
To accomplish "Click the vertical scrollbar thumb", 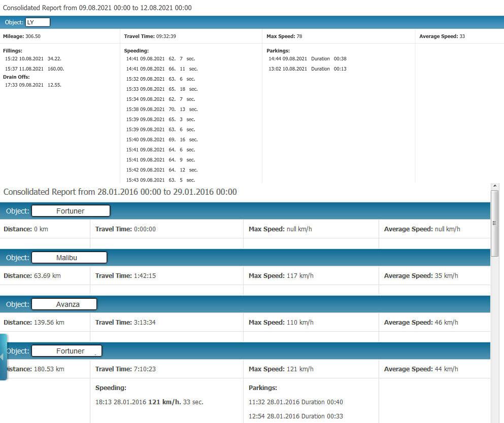I will pos(495,223).
